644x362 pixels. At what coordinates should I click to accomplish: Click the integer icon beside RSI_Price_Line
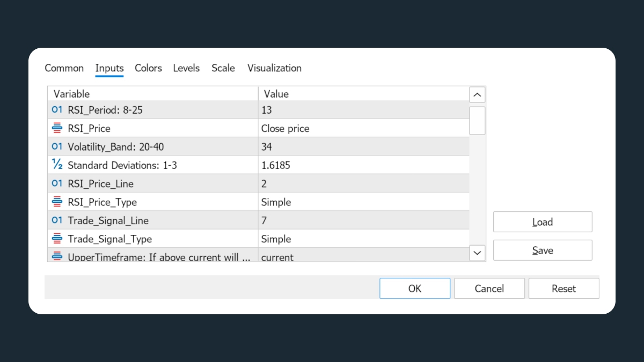[x=57, y=183]
